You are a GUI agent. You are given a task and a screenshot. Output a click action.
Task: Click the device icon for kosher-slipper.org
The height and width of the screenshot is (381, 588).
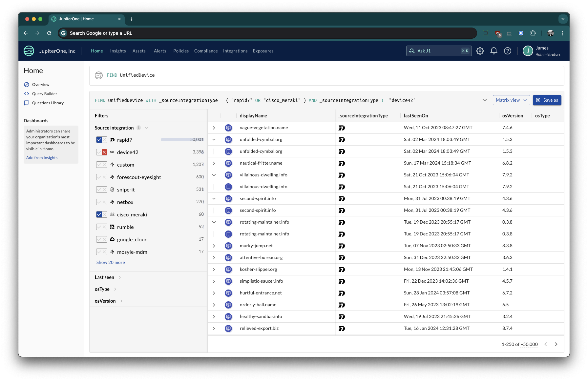(228, 269)
